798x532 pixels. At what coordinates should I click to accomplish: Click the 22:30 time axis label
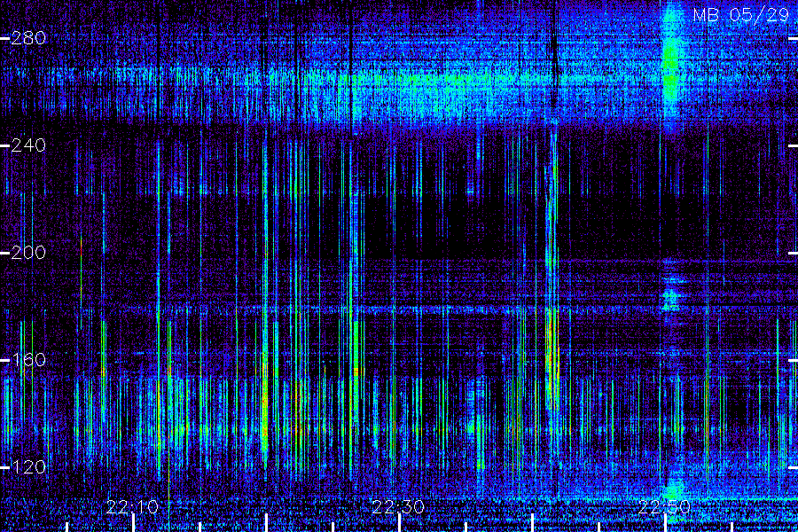(398, 507)
